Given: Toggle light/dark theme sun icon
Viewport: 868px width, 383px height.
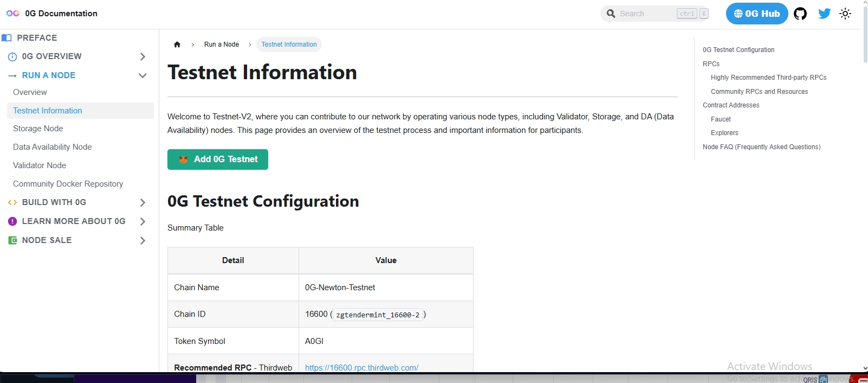Looking at the screenshot, I should click(x=845, y=14).
